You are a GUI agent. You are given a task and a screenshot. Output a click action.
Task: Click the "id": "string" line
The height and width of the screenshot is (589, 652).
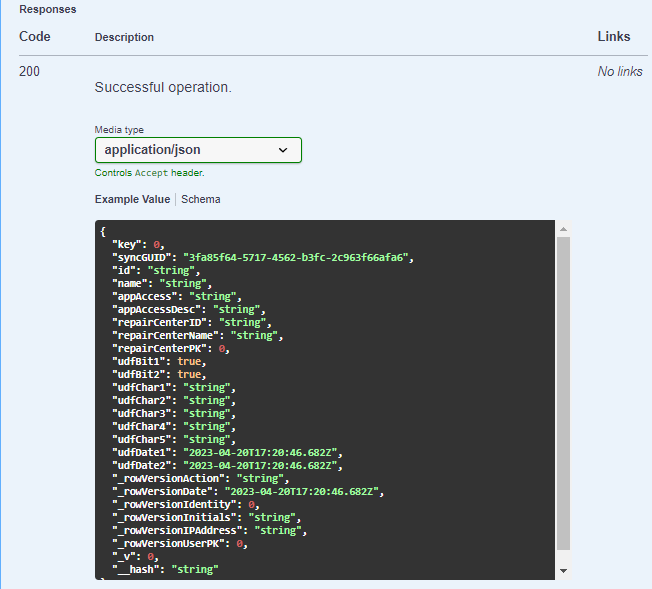[156, 270]
